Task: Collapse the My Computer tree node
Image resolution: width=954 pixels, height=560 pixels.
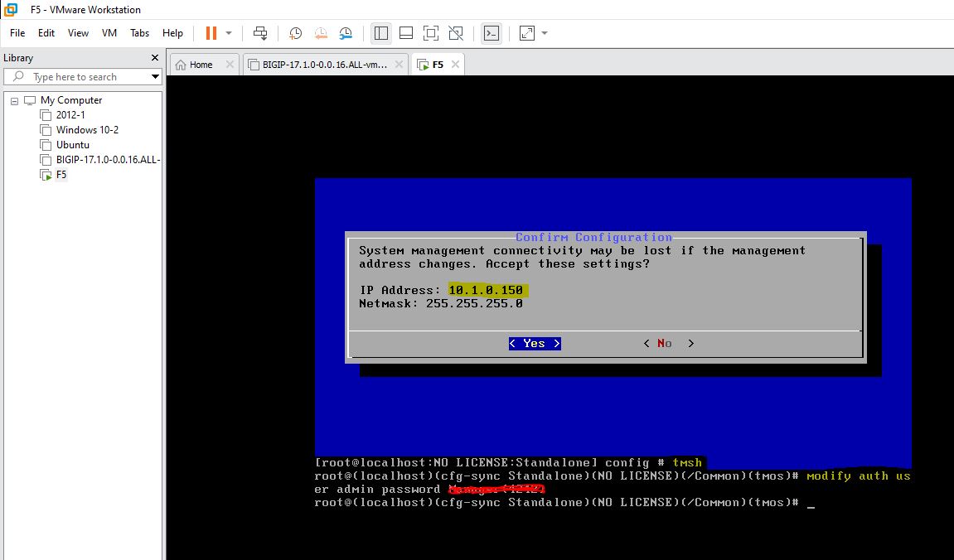Action: point(14,100)
